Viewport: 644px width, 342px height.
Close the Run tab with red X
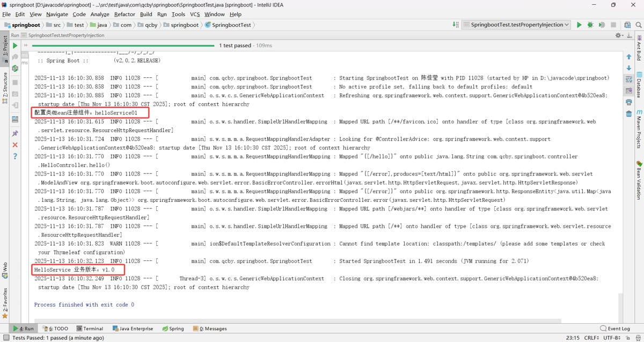[x=15, y=145]
